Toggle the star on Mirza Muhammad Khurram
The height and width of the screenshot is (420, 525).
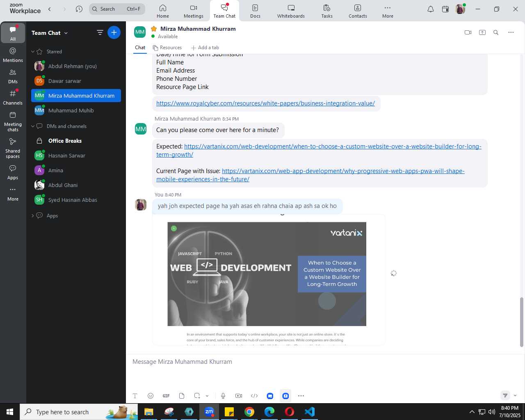coord(154,29)
